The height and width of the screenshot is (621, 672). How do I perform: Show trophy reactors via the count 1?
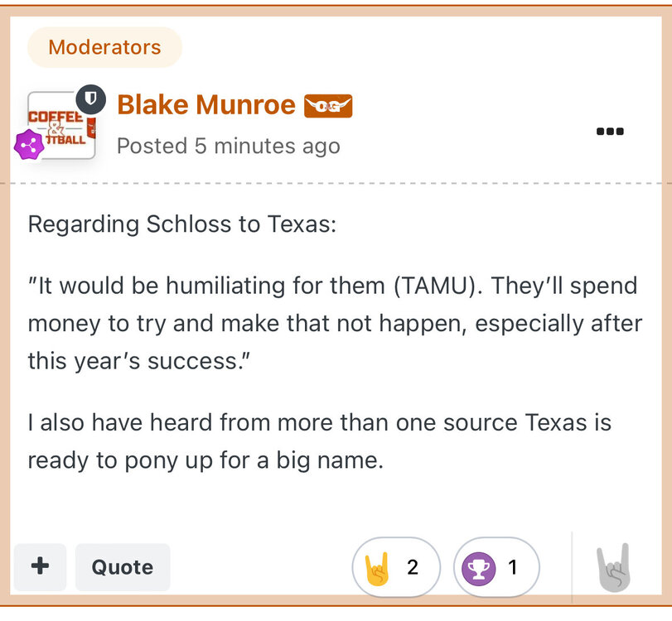coord(513,567)
